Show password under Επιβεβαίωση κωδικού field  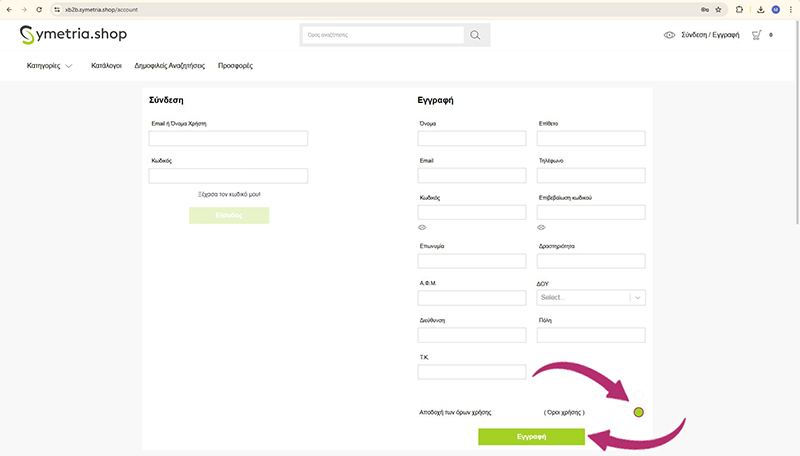pos(541,227)
